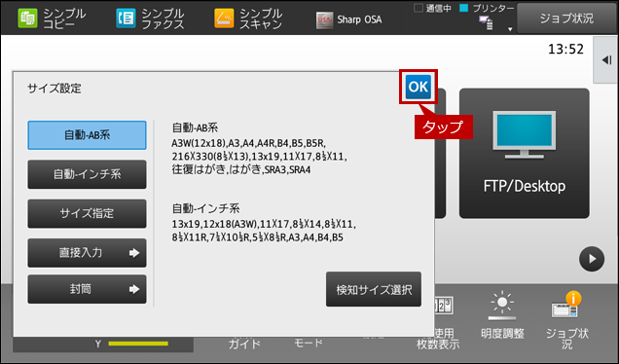Launch the Sharp OSA icon

(324, 19)
